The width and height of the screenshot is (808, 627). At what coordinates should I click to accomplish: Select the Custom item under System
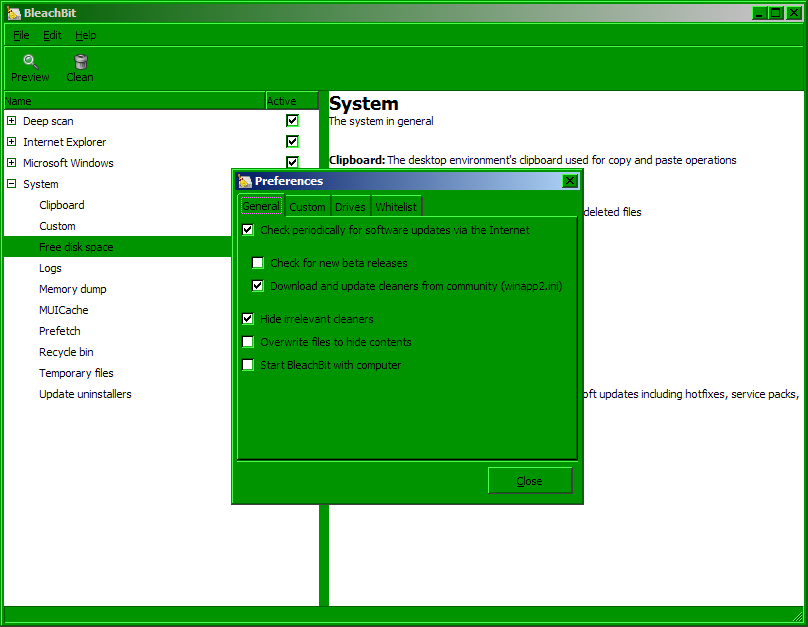pos(57,226)
